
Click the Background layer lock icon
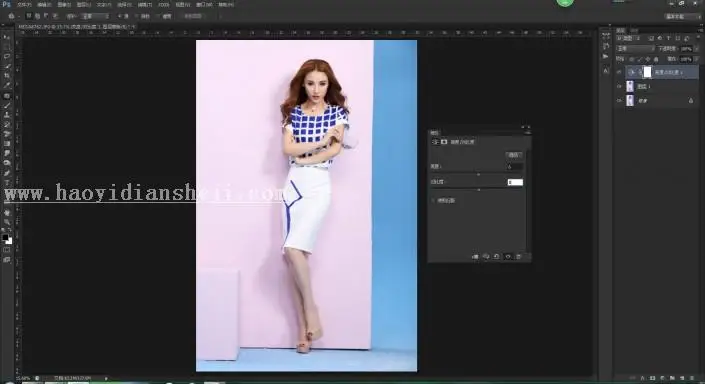[x=691, y=101]
